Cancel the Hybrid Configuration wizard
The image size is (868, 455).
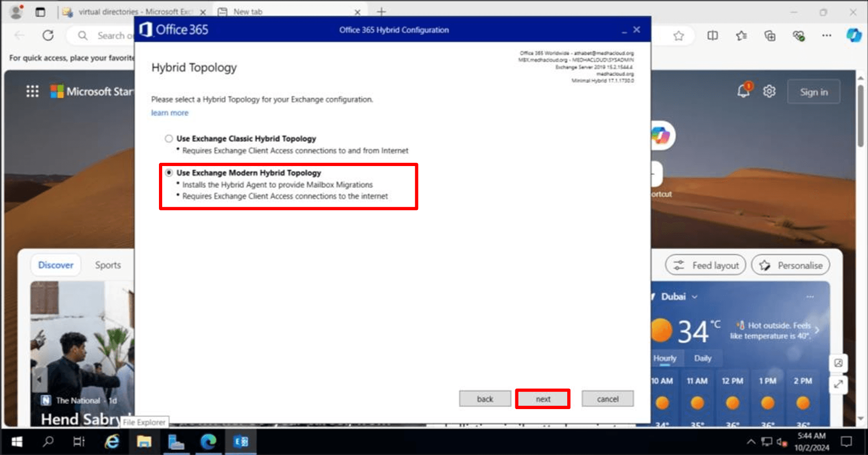(x=607, y=399)
